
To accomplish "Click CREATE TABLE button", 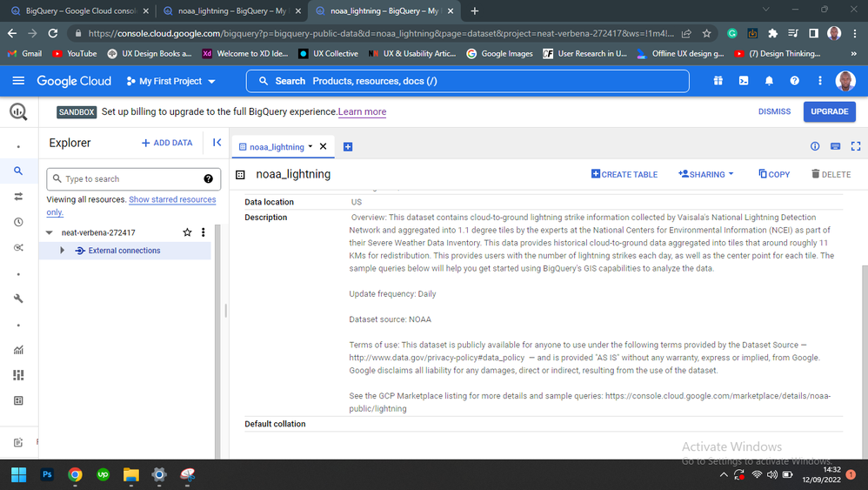I will pyautogui.click(x=624, y=174).
